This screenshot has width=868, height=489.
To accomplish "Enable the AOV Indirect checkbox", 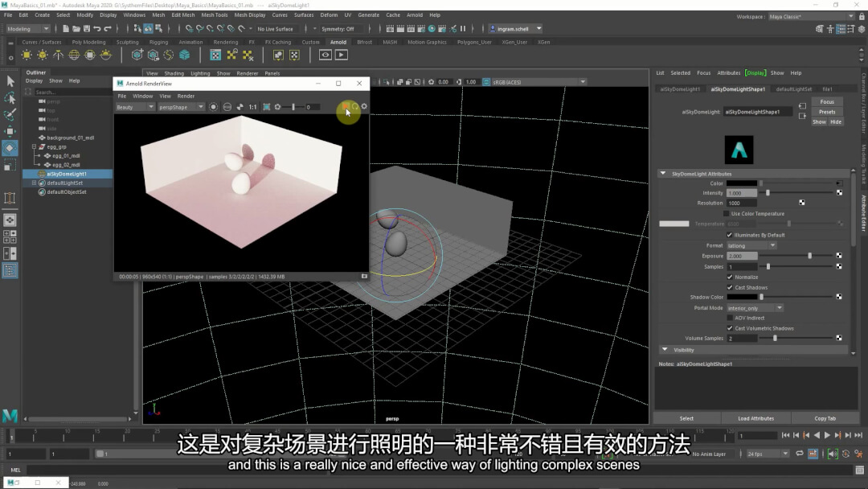I will tap(730, 318).
